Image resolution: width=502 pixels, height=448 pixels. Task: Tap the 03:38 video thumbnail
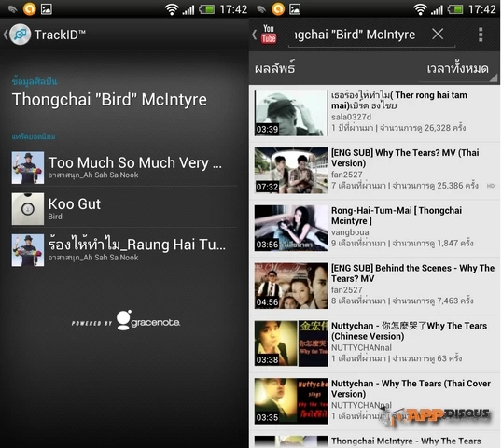click(291, 343)
